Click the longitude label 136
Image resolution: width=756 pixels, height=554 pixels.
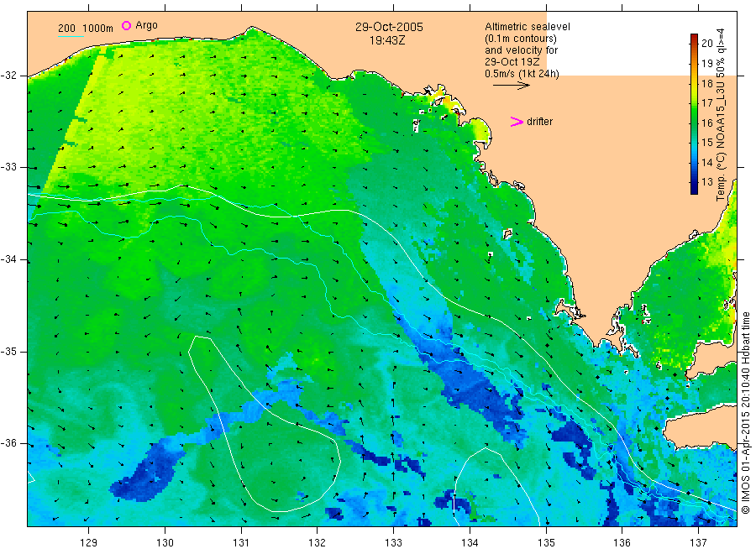coord(622,543)
